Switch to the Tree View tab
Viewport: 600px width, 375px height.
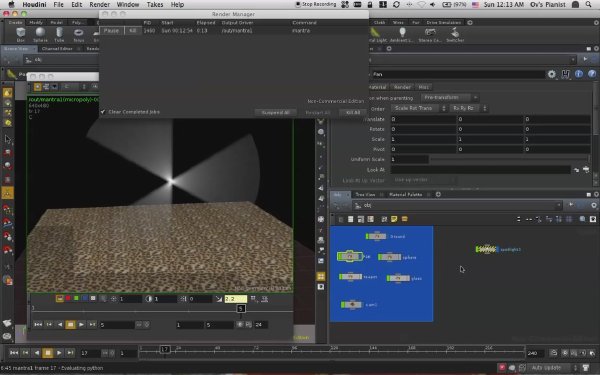(x=365, y=194)
